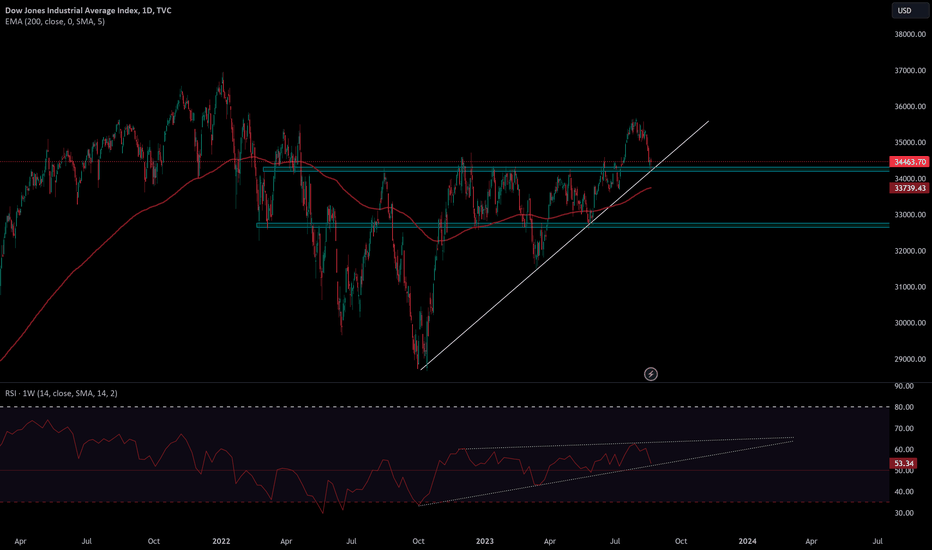The width and height of the screenshot is (932, 550).
Task: Click the 40.00 RSI axis label
Action: [903, 492]
